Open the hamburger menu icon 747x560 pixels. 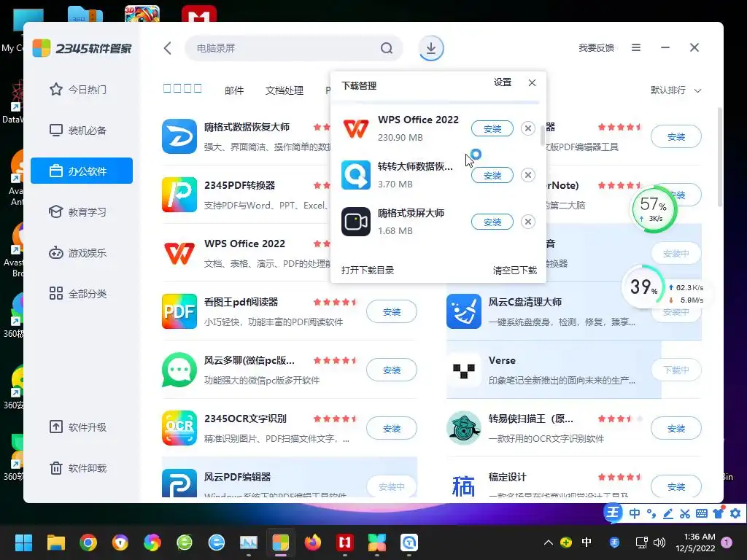click(x=636, y=47)
